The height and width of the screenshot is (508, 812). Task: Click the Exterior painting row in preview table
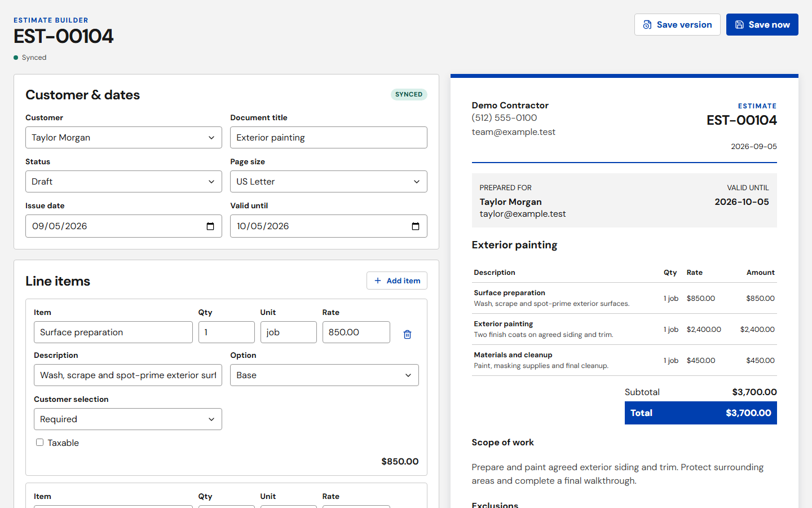point(624,329)
